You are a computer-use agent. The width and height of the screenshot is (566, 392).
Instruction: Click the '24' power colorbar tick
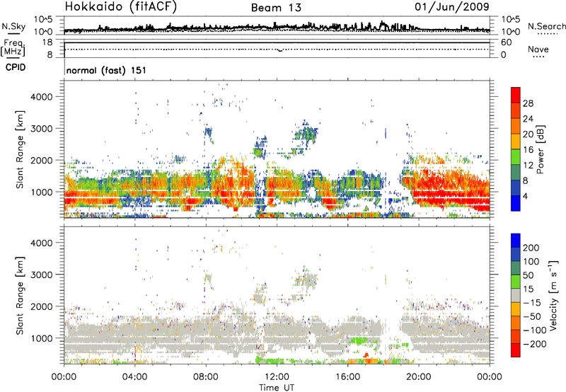(528, 119)
